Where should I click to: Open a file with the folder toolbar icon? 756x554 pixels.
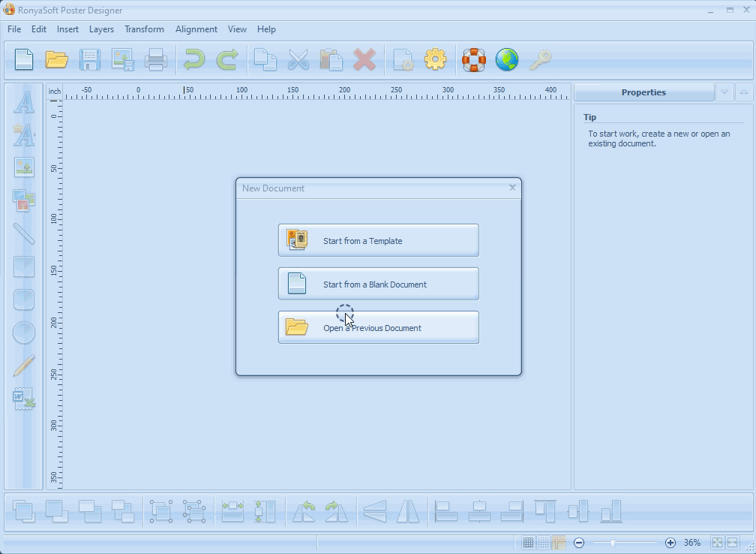pyautogui.click(x=56, y=60)
